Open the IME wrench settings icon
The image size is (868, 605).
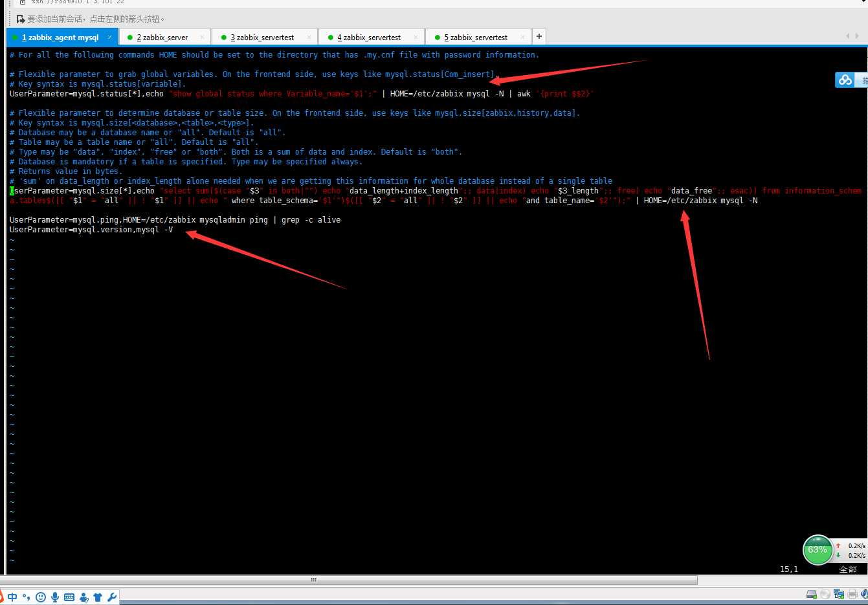pos(111,597)
